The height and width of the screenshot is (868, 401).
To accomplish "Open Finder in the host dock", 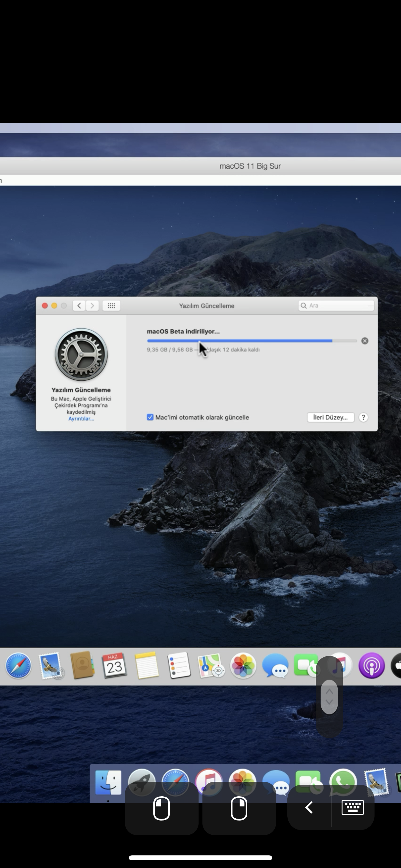I will tap(108, 782).
